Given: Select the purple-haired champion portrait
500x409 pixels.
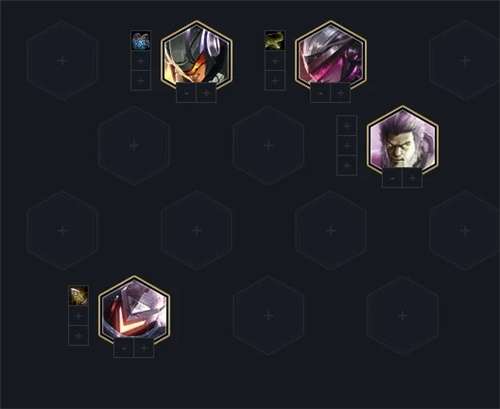Looking at the screenshot, I should [403, 140].
